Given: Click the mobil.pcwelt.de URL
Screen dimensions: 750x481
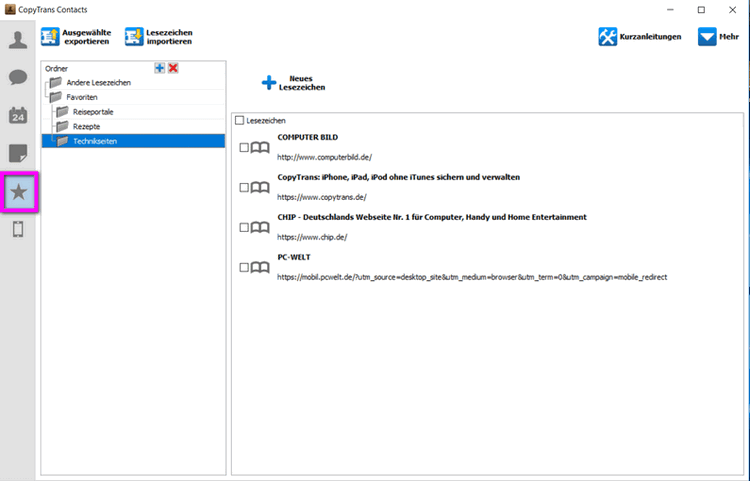Looking at the screenshot, I should (472, 277).
